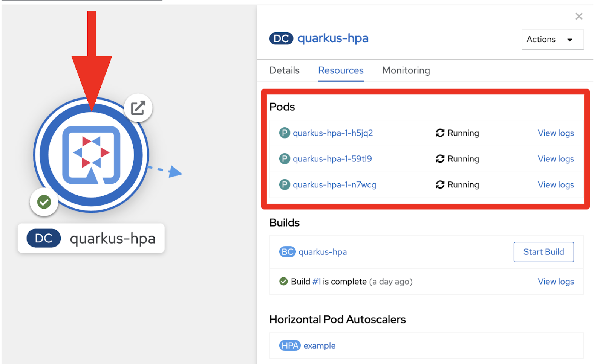Open the quarkus-hpa build config link
Image resolution: width=603 pixels, height=364 pixels.
(x=323, y=252)
